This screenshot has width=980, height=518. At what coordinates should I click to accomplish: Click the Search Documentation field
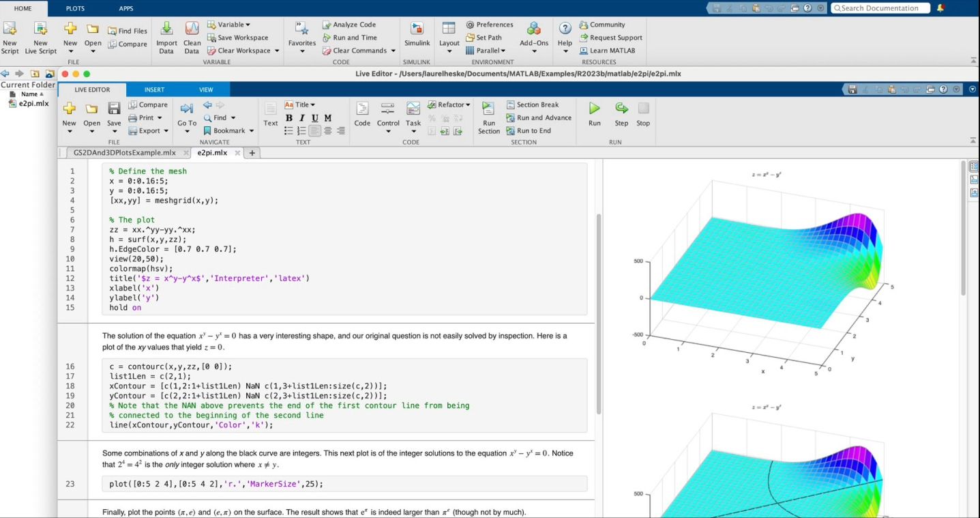(x=880, y=8)
